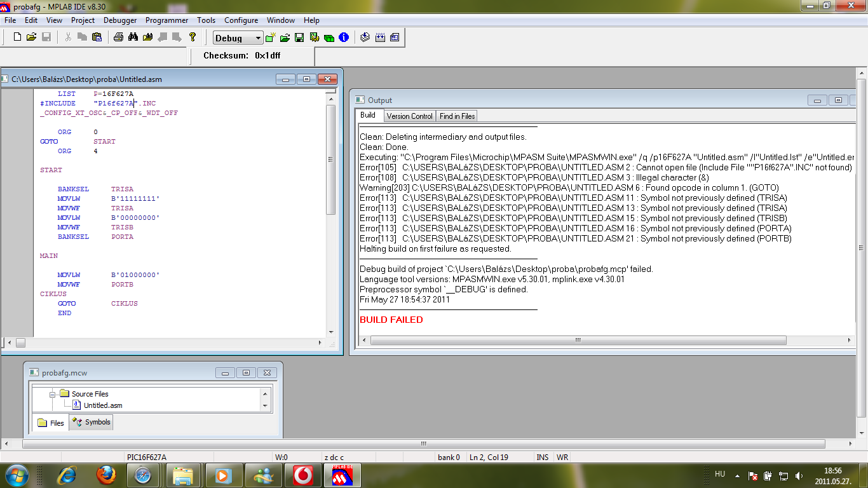The height and width of the screenshot is (488, 868).
Task: Click the Make build icon
Action: [x=365, y=37]
